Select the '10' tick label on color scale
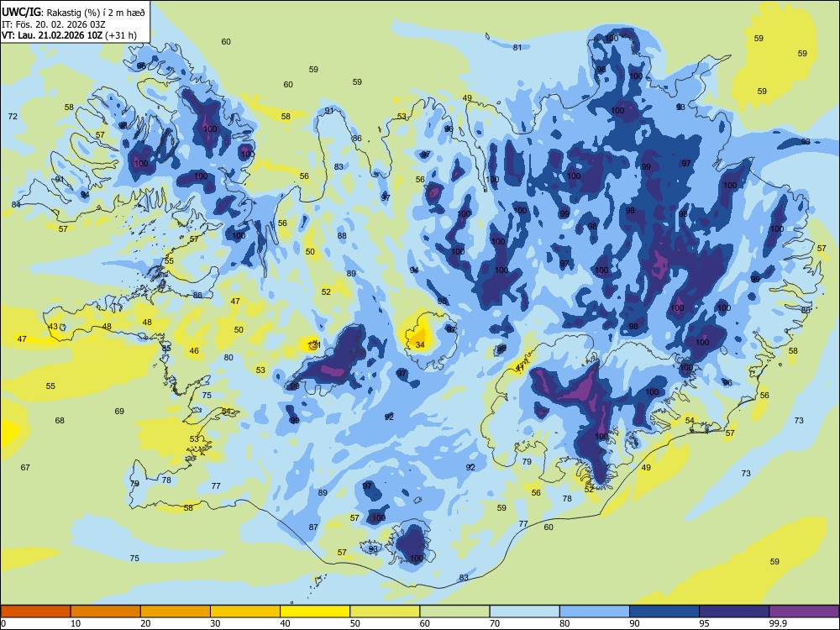Image resolution: width=840 pixels, height=630 pixels. point(76,623)
